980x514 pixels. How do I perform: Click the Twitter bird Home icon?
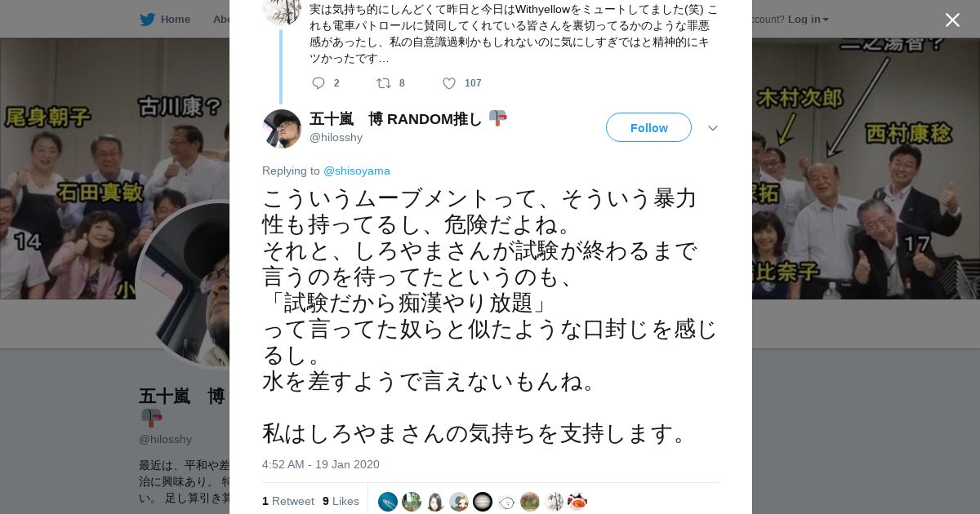[x=147, y=19]
